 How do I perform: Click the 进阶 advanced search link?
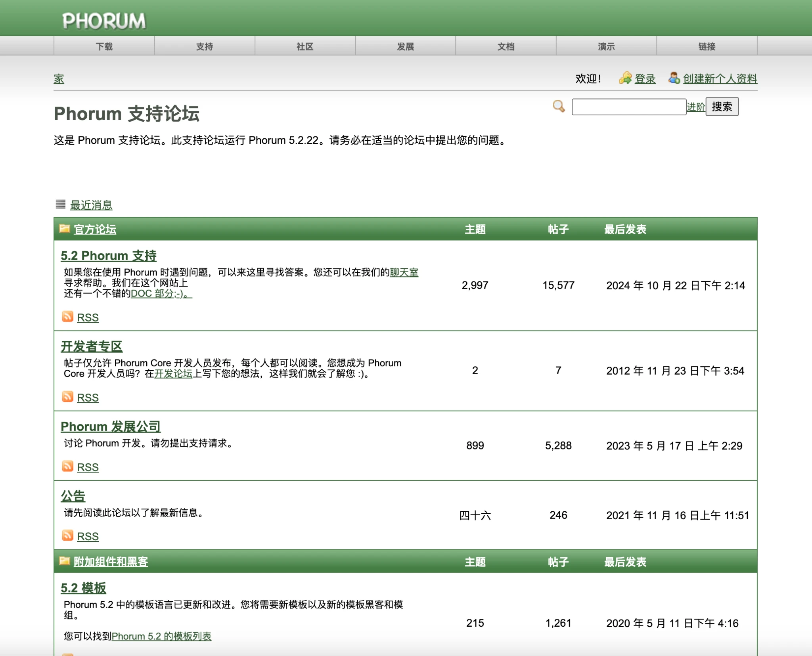point(695,107)
